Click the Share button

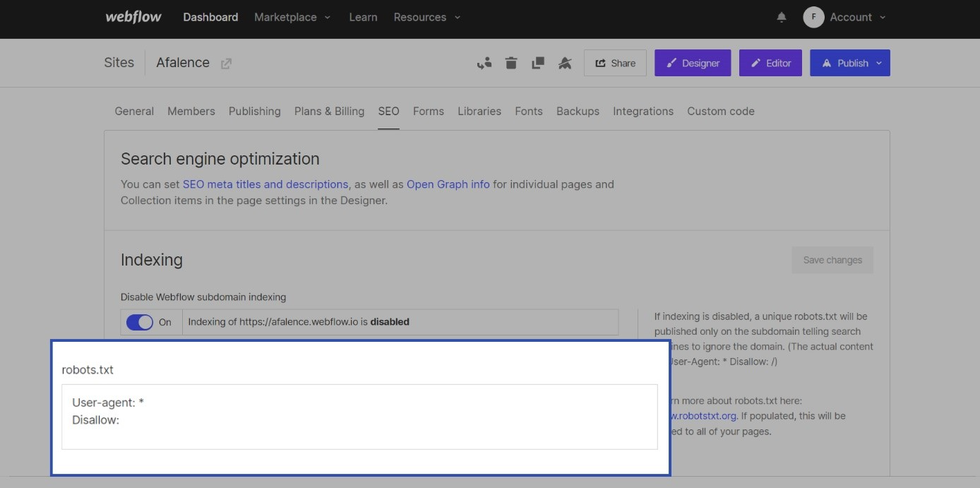615,63
